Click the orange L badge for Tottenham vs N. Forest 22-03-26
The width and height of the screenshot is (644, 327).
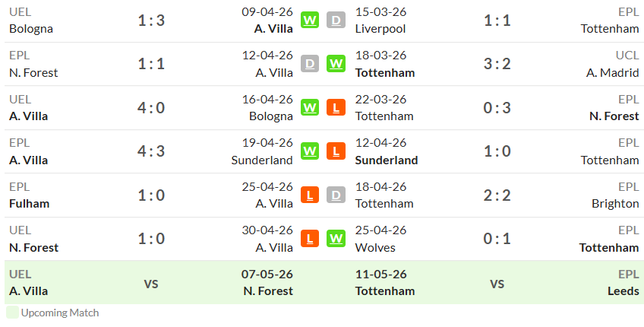click(x=336, y=107)
